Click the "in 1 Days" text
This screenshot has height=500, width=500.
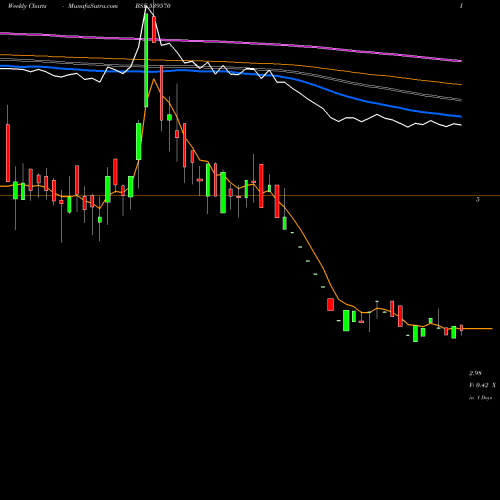tap(480, 398)
